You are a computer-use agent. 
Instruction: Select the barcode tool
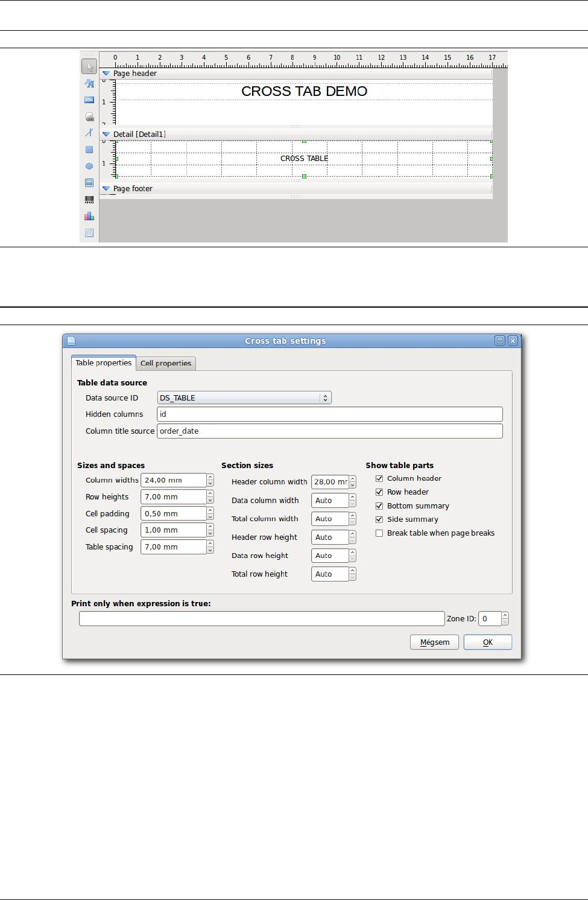coord(89,199)
